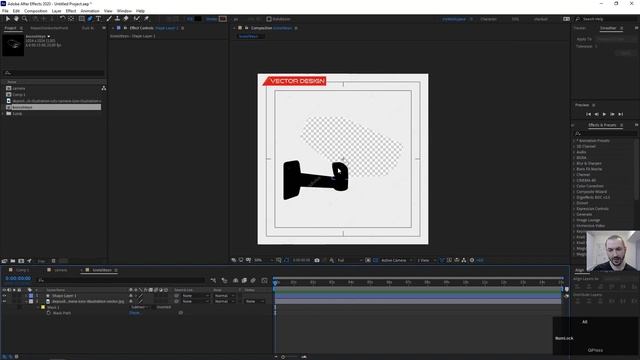Viewport: 640px width, 360px height.
Task: Select the Clone Stamp tool
Action: [x=118, y=19]
